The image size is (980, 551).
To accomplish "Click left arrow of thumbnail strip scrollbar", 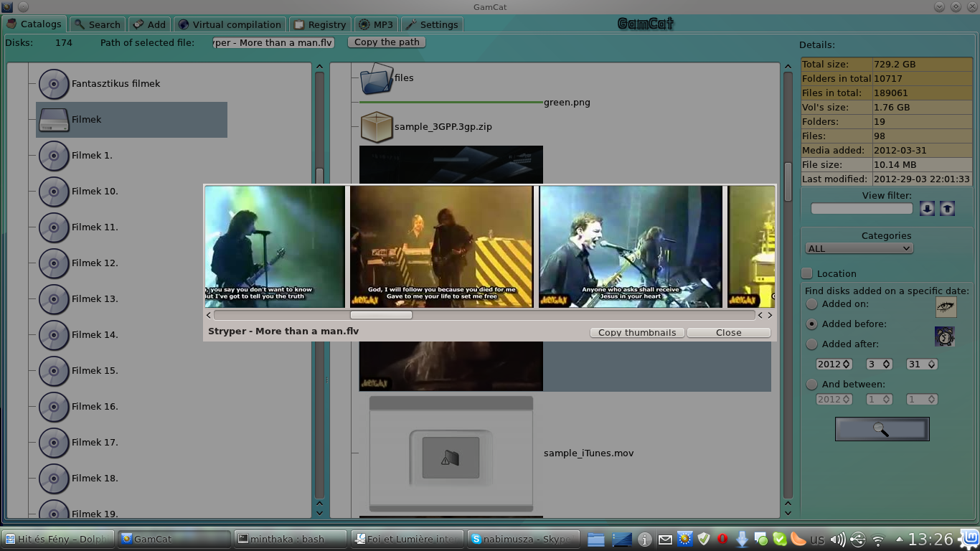I will (209, 315).
